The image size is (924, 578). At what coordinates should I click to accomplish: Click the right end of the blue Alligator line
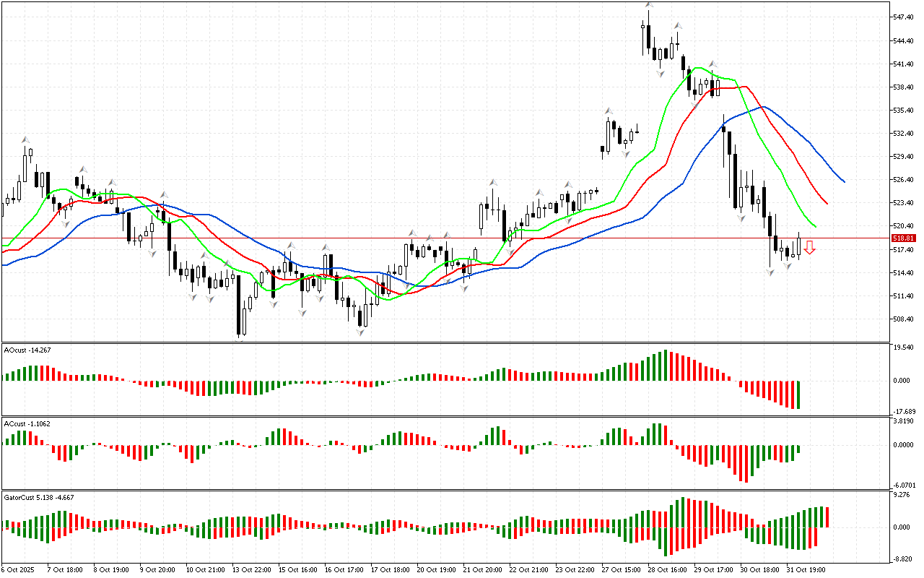[x=844, y=181]
